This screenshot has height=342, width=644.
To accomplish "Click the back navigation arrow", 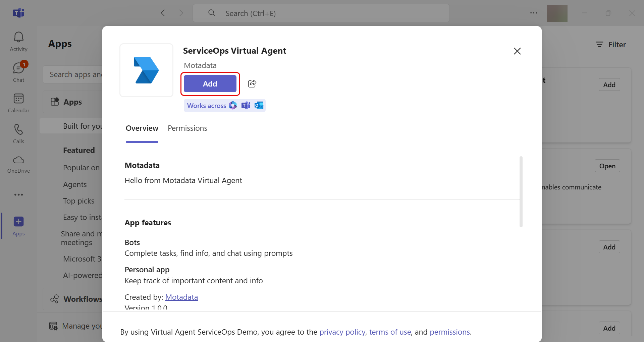I will click(x=163, y=13).
